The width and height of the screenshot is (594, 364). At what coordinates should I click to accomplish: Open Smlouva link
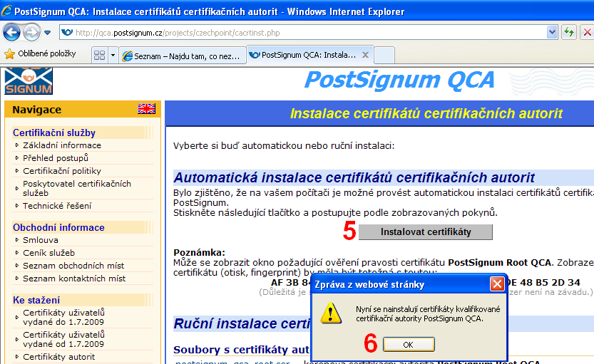(40, 240)
